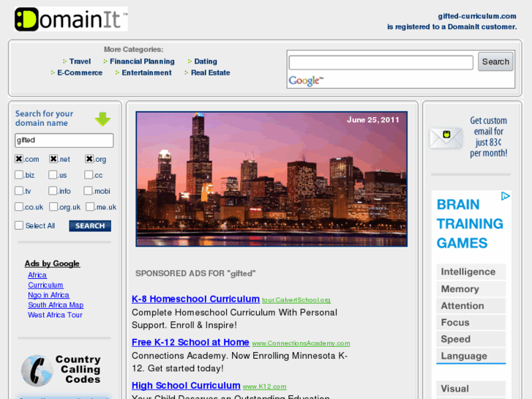The image size is (532, 399).
Task: Open the Financial Planning category
Action: [142, 61]
